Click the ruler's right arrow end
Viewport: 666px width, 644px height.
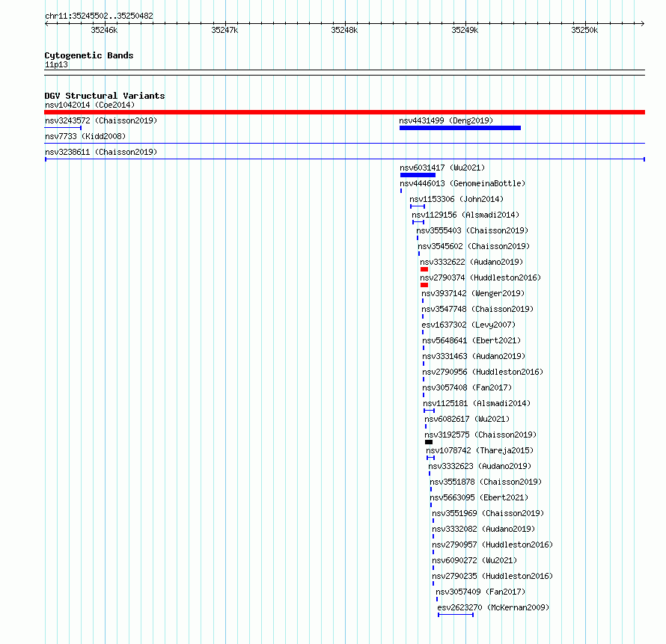[x=643, y=24]
